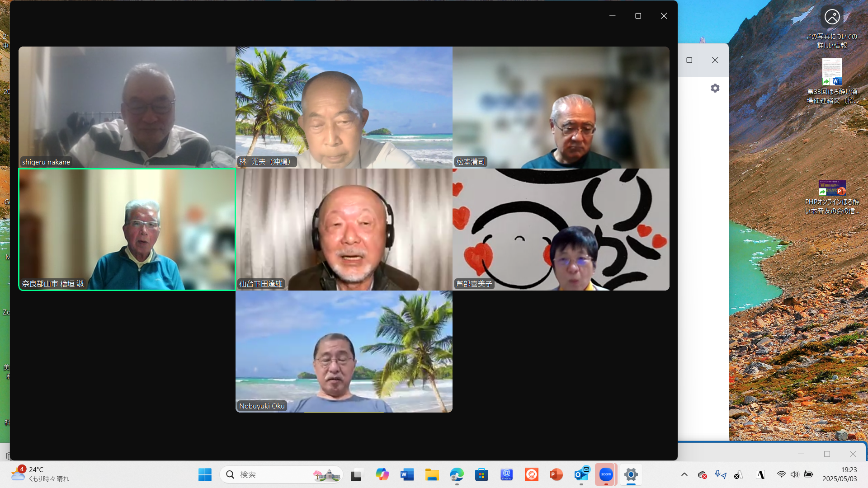Screen dimensions: 868x488
Task: Select the Nobuyuki Oku video tile
Action: (x=344, y=352)
